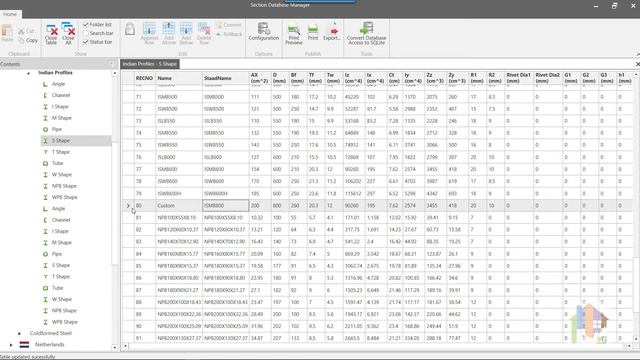Click the table scroll down arrow

click(636, 339)
